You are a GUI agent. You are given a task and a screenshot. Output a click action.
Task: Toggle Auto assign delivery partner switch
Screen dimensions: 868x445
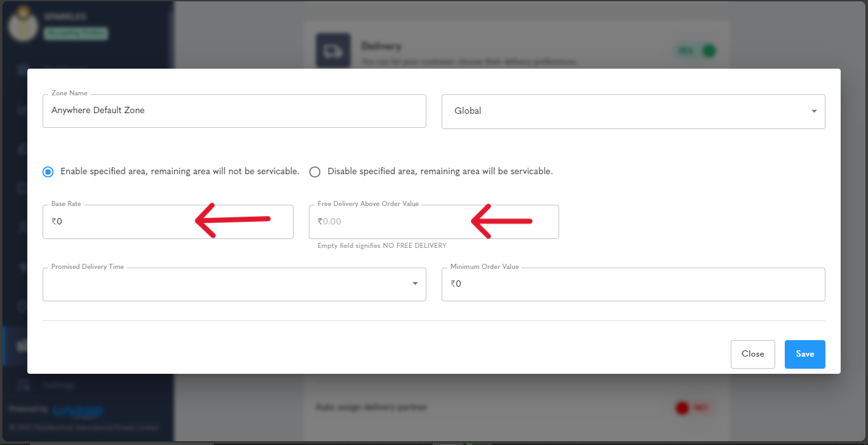tap(692, 407)
